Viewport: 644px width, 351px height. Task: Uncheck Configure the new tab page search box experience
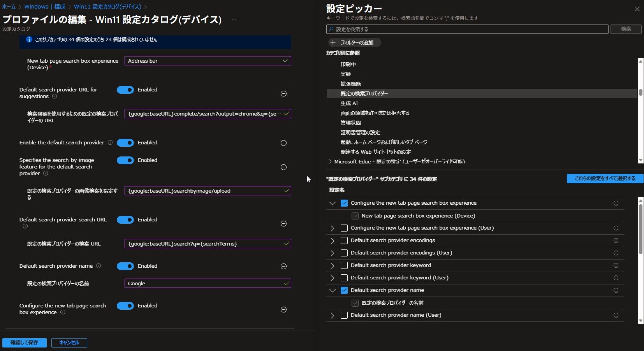(x=344, y=203)
